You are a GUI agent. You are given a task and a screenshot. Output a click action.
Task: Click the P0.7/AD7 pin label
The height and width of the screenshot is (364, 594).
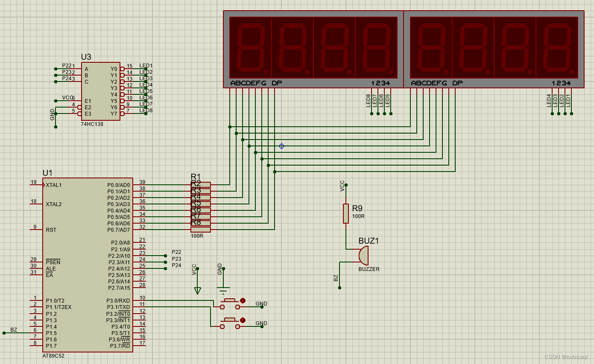pos(118,230)
